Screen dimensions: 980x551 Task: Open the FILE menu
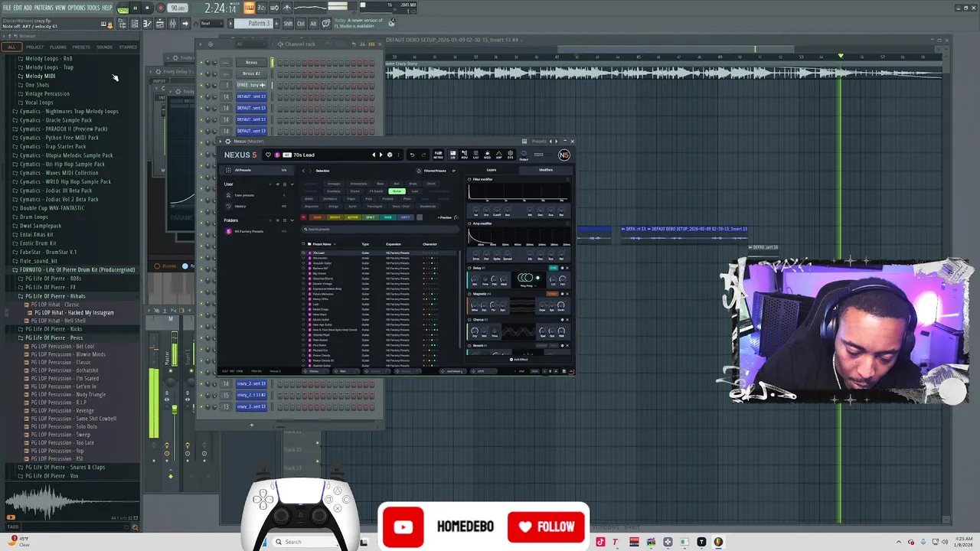pos(7,7)
